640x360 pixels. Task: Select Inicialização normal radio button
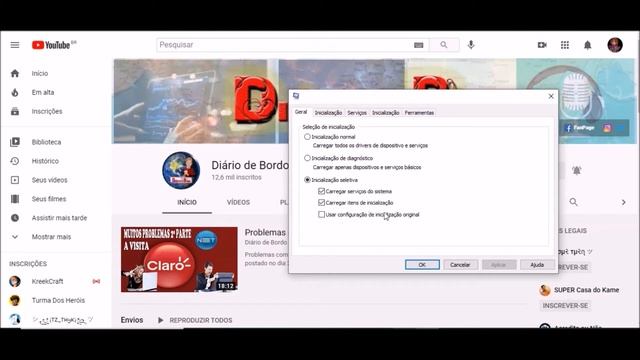pyautogui.click(x=307, y=137)
